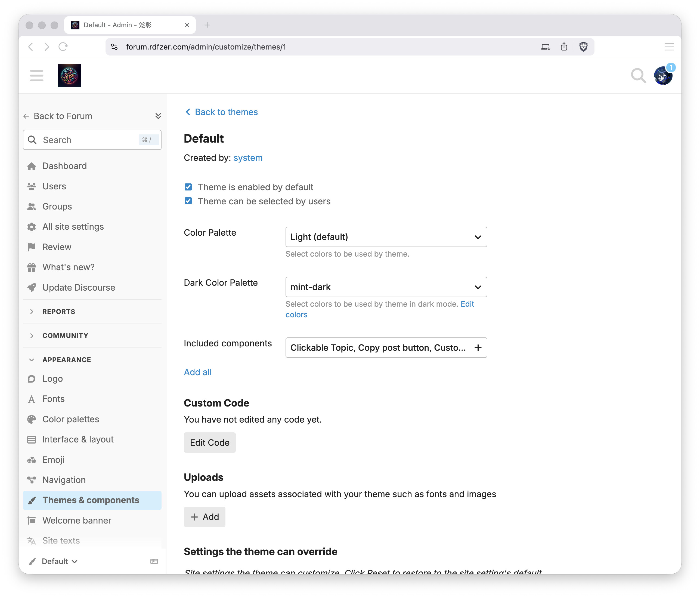This screenshot has height=597, width=700.
Task: Expand the Reports sidebar section
Action: pyautogui.click(x=59, y=312)
